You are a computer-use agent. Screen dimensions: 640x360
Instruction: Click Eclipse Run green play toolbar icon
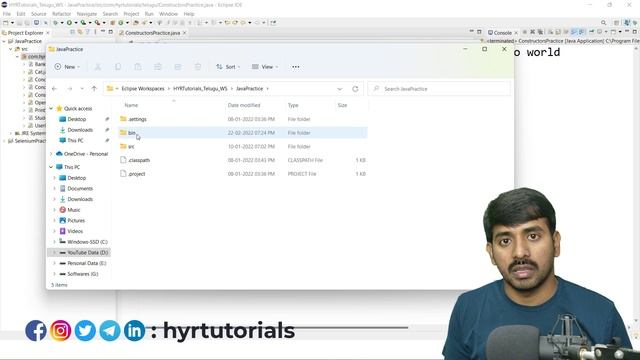point(69,23)
